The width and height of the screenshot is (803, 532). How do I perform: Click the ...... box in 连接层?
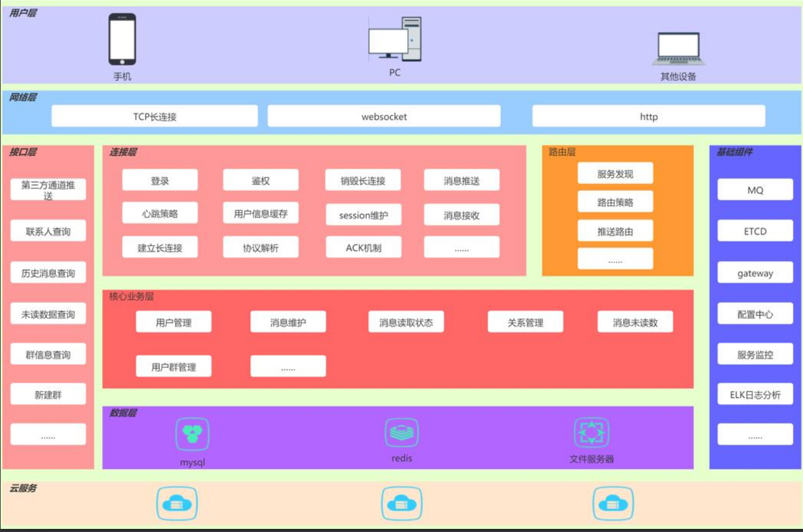click(x=462, y=247)
